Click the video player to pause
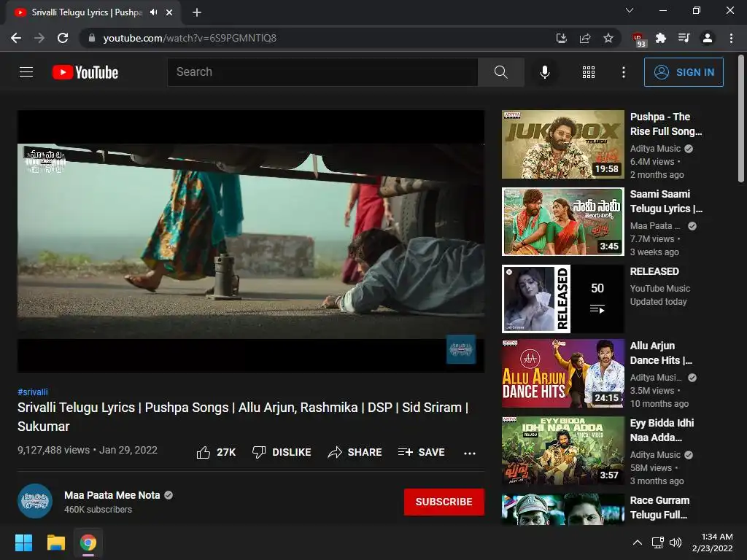This screenshot has height=560, width=747. click(x=251, y=241)
